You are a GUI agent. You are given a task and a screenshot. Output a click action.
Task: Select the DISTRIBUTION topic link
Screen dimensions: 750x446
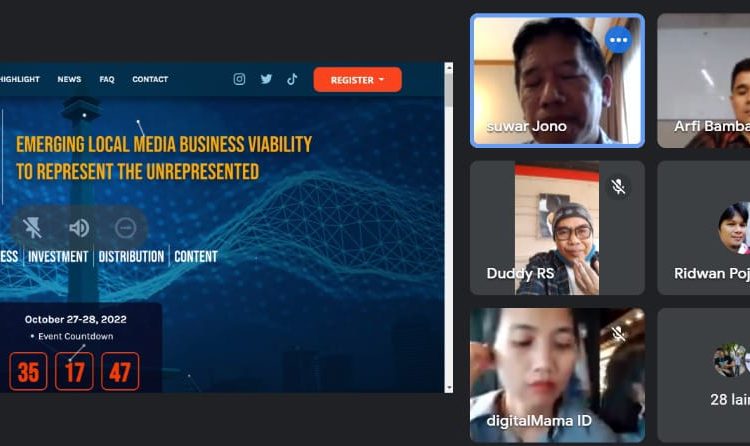131,257
